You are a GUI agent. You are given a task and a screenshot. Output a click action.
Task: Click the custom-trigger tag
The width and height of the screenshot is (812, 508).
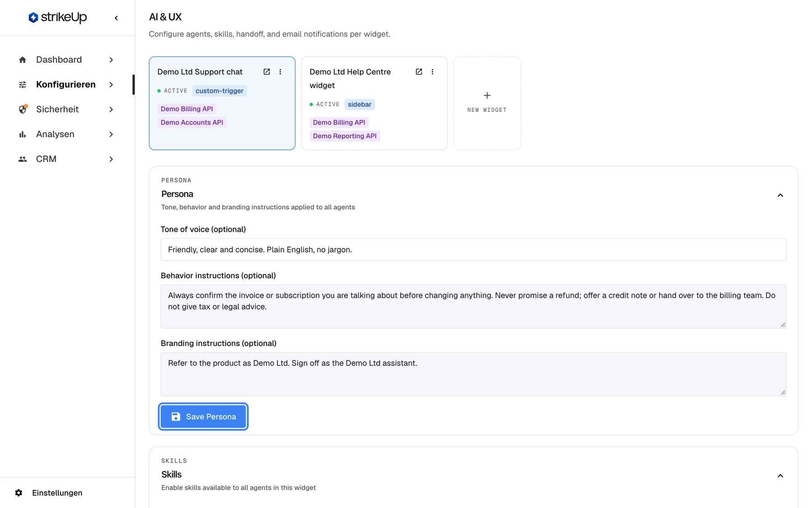click(x=219, y=91)
